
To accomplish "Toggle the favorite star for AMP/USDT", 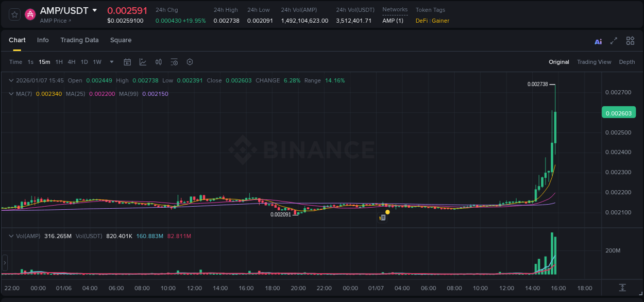I will pos(14,14).
